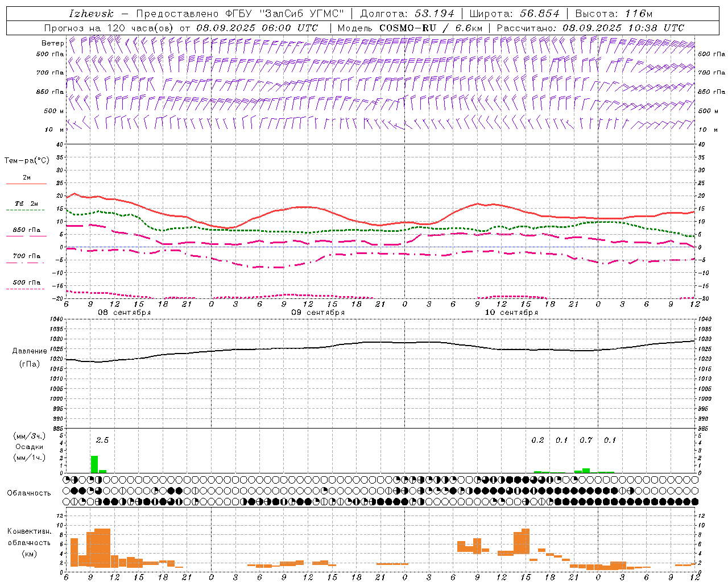Viewport: 728px width, 582px height.
Task: Click the 'Облачность' cloudiness label
Action: [x=29, y=493]
